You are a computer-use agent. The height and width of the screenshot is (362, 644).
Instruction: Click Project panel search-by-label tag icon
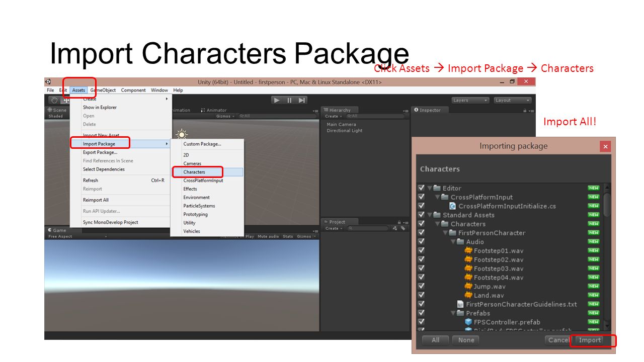403,228
